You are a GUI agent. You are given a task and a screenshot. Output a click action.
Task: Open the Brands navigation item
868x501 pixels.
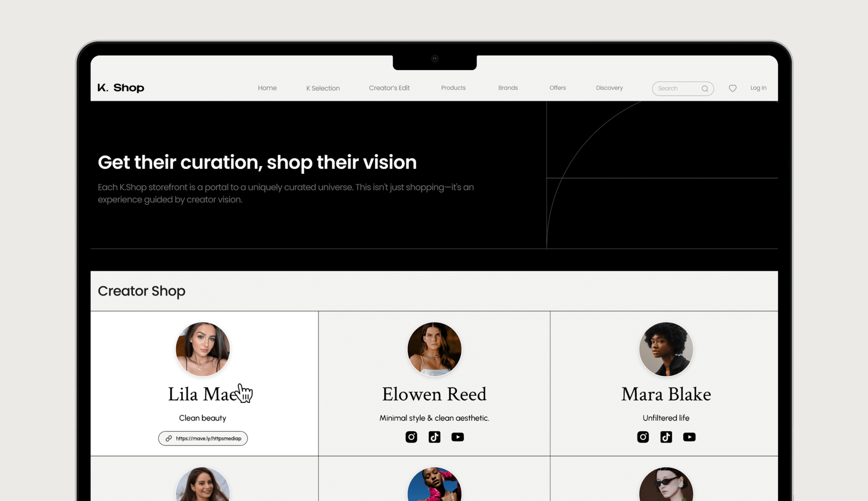point(508,88)
